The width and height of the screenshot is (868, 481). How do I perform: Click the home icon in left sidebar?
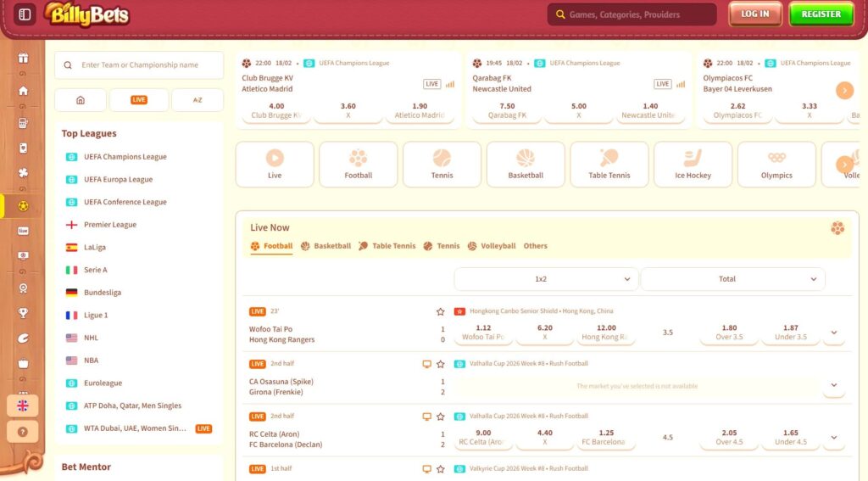coord(23,91)
